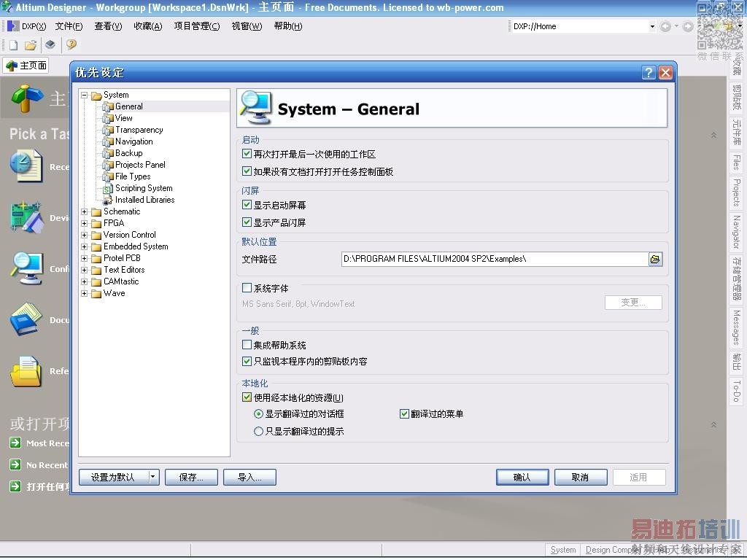Select 只显示翻译过的提示 radio button
The image size is (747, 560).
[x=258, y=432]
